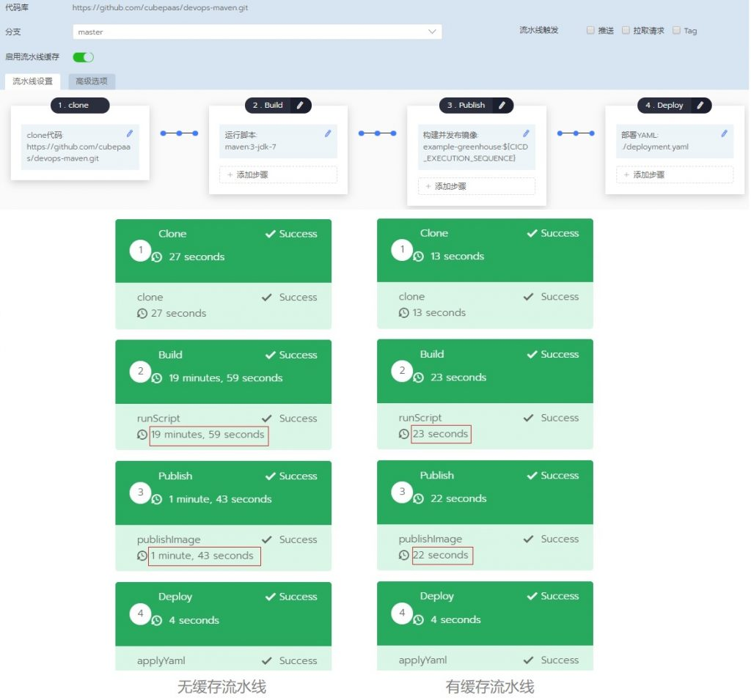
Task: Edit the maven run script step
Action: (328, 133)
